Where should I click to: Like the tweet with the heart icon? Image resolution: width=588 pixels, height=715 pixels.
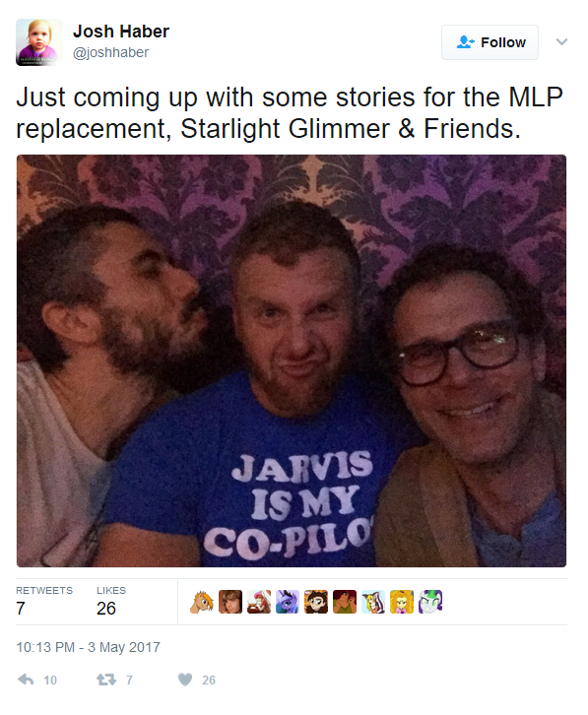[185, 680]
